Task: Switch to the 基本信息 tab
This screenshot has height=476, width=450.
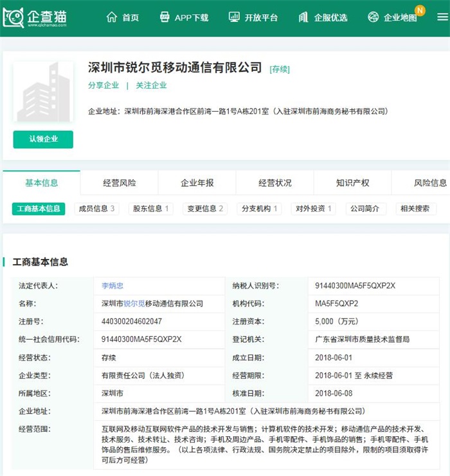Action: pyautogui.click(x=41, y=182)
